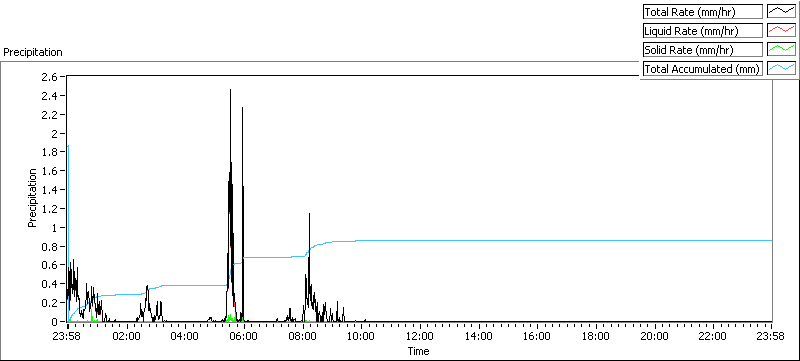800x361 pixels.
Task: Click the 16:00 time axis label
Action: pyautogui.click(x=537, y=336)
